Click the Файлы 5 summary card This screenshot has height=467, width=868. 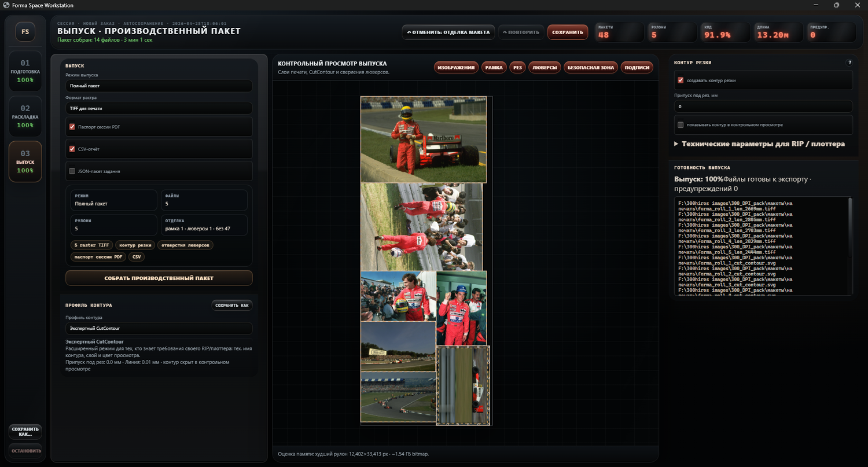coord(204,200)
